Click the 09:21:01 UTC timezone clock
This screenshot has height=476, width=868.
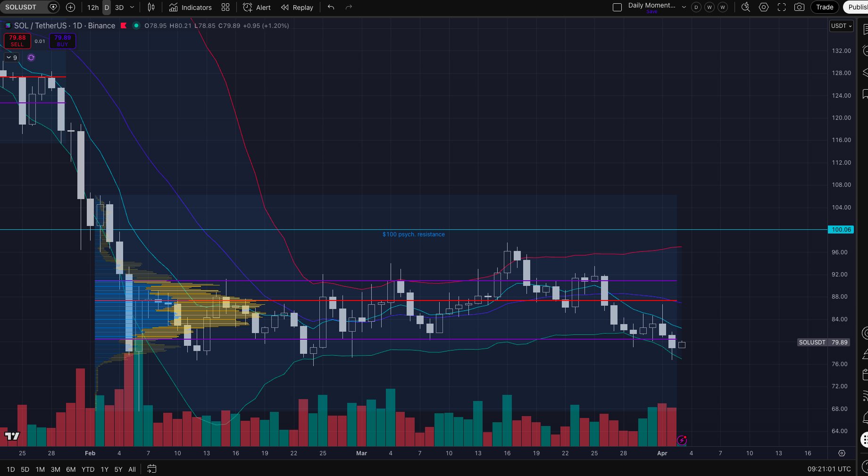tap(829, 469)
